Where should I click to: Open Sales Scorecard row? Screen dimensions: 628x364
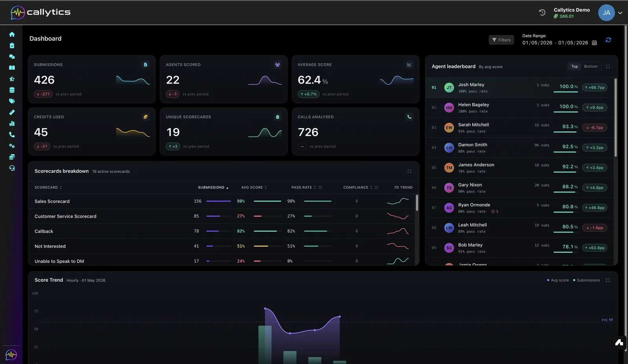(222, 201)
